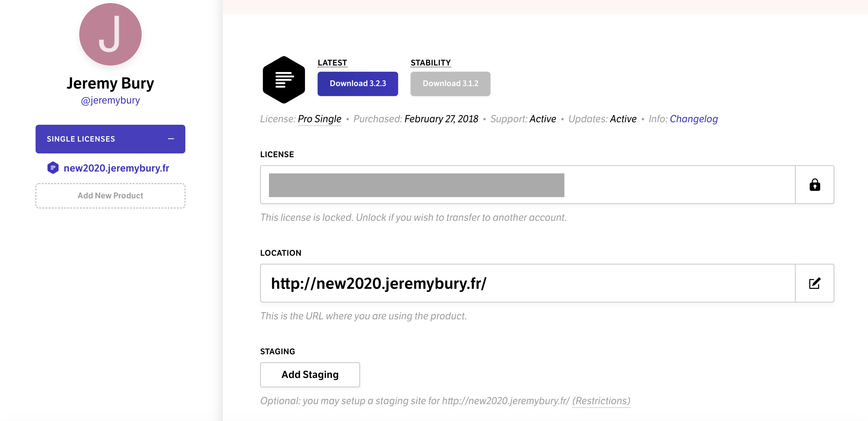
Task: Download the latest version 3.2.3
Action: [x=358, y=84]
